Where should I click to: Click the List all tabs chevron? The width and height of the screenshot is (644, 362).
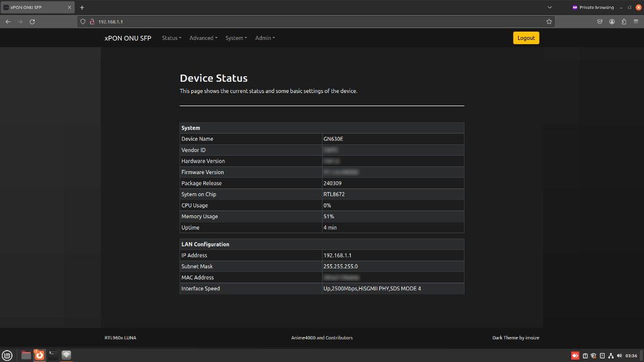[x=549, y=7]
